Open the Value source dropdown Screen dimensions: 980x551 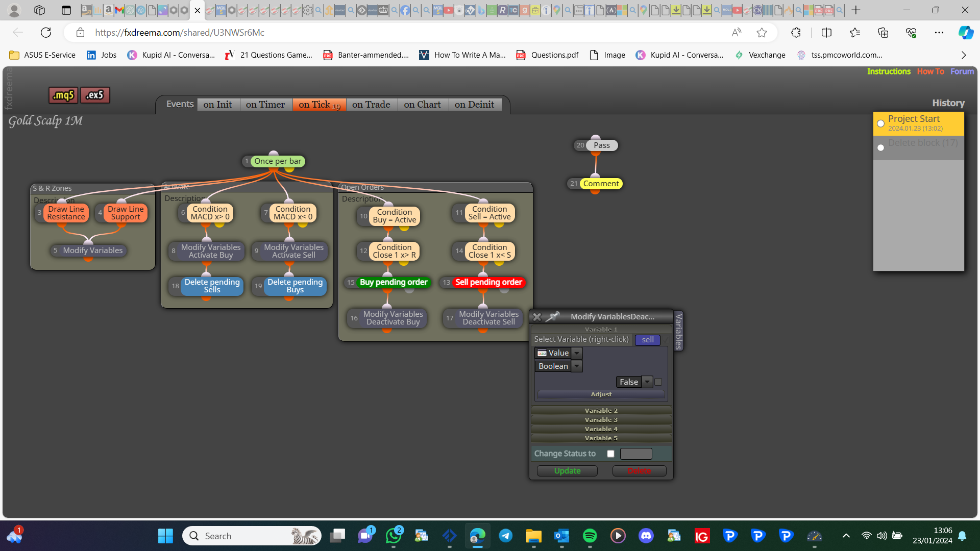pyautogui.click(x=577, y=353)
